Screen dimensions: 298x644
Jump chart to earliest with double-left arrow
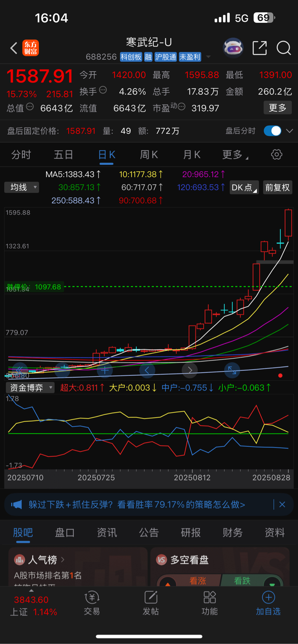pyautogui.click(x=19, y=370)
